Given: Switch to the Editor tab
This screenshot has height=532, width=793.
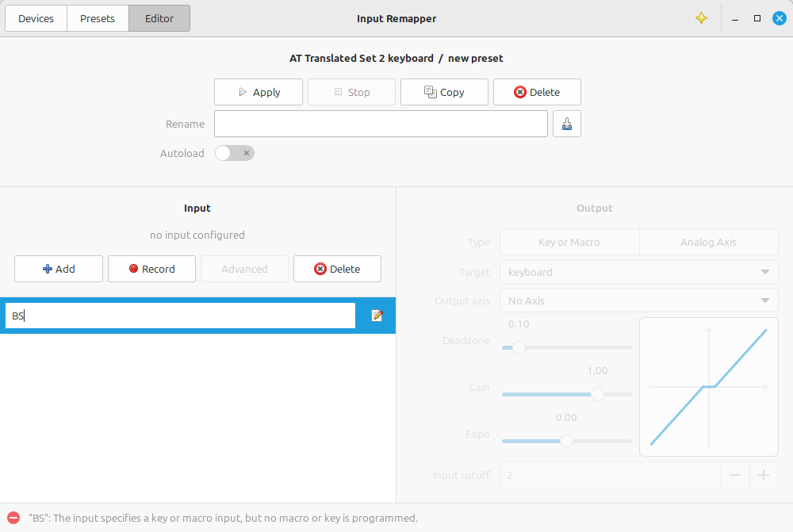Looking at the screenshot, I should point(159,19).
